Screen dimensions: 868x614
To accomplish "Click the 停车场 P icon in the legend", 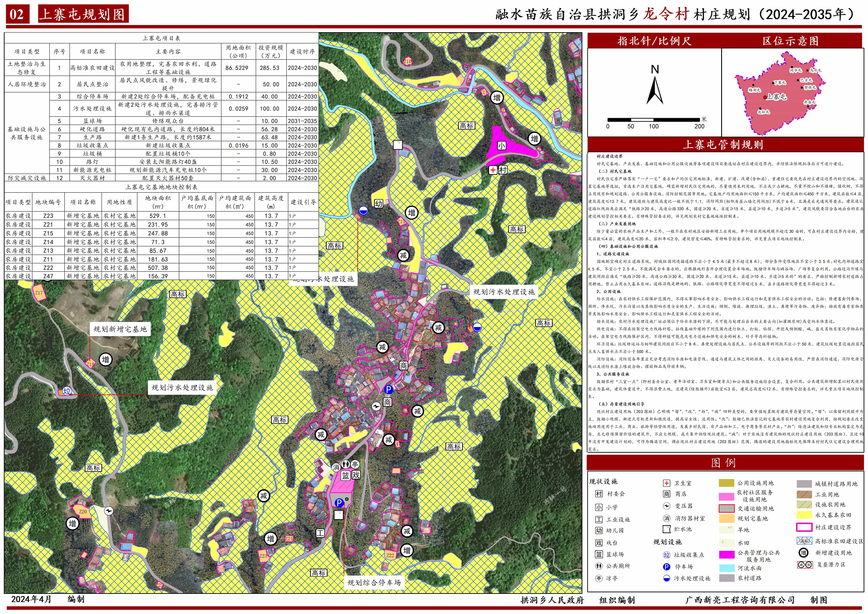I will [667, 567].
